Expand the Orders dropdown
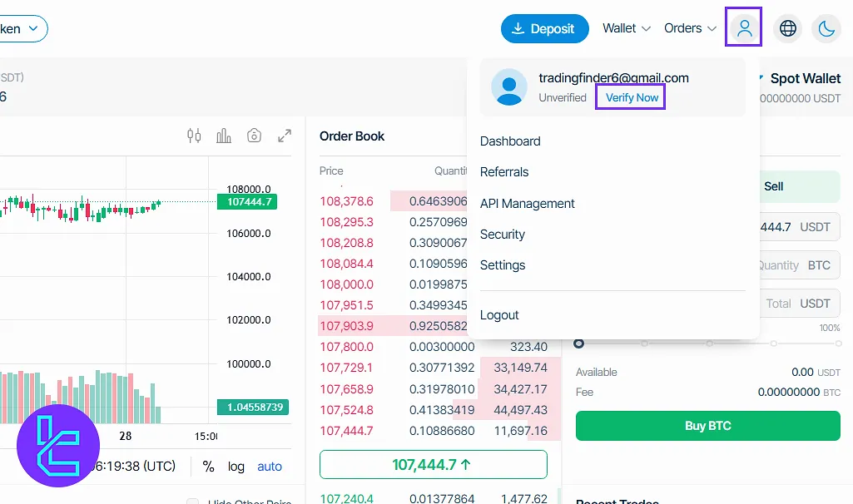Screen dimensions: 853x504 (x=690, y=28)
